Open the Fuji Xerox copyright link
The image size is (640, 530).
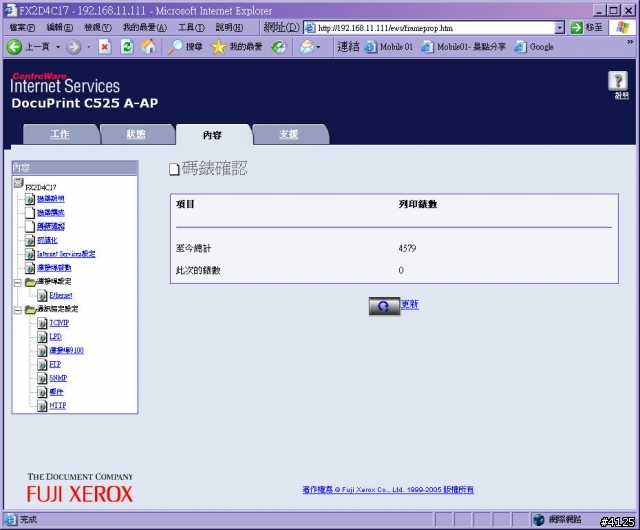click(x=388, y=490)
